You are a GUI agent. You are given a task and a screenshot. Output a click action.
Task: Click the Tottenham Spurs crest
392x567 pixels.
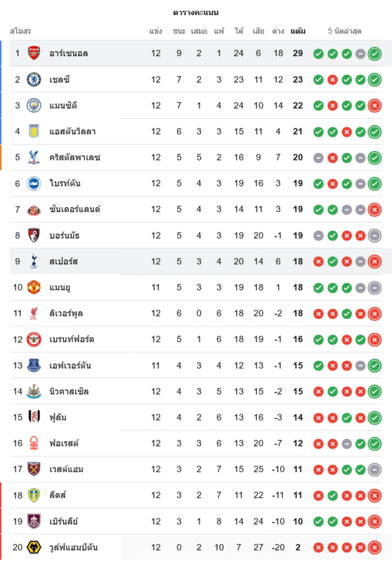34,261
